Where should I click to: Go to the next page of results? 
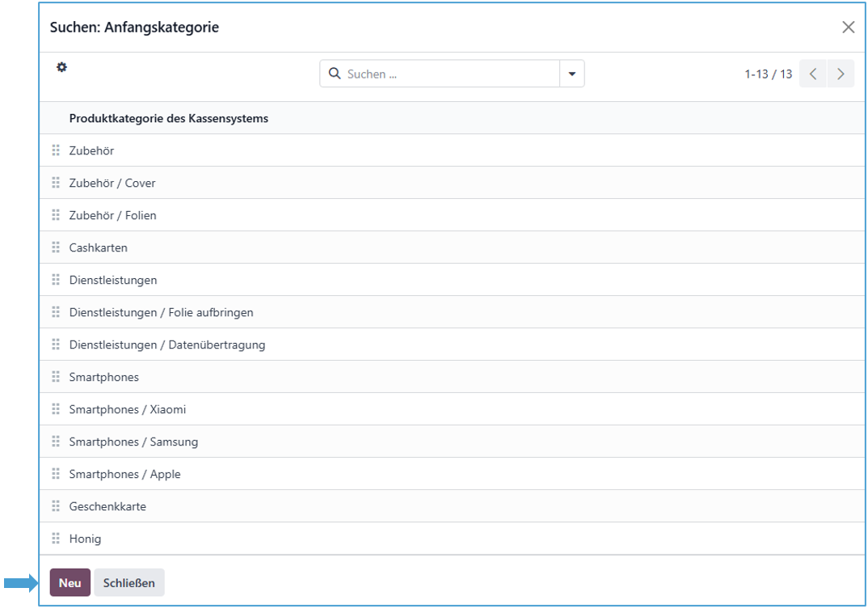(841, 74)
